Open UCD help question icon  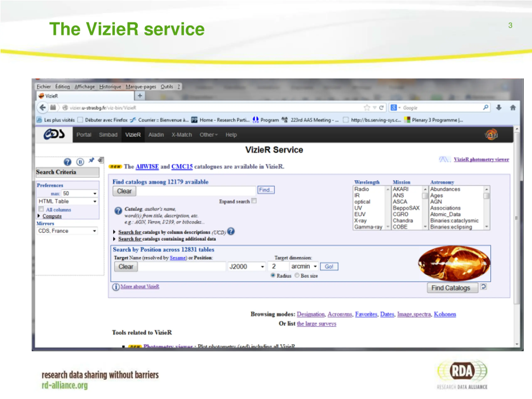click(231, 231)
